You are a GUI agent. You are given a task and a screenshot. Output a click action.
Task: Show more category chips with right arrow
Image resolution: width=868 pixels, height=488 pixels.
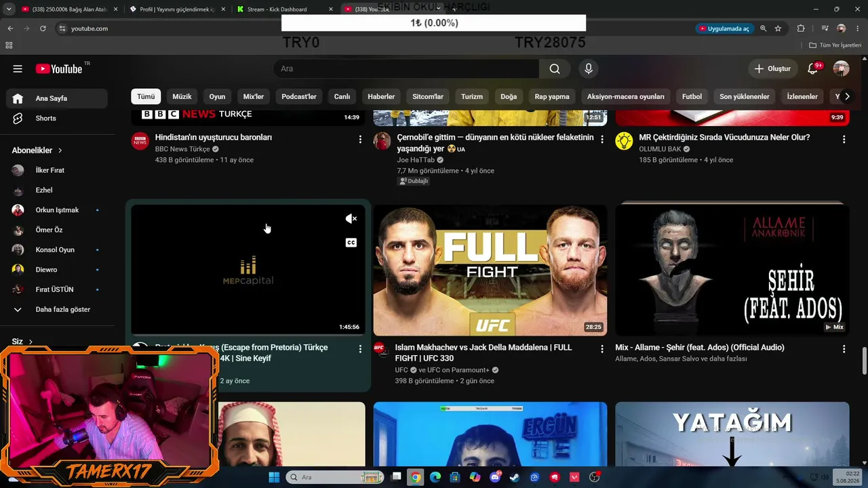click(x=846, y=96)
